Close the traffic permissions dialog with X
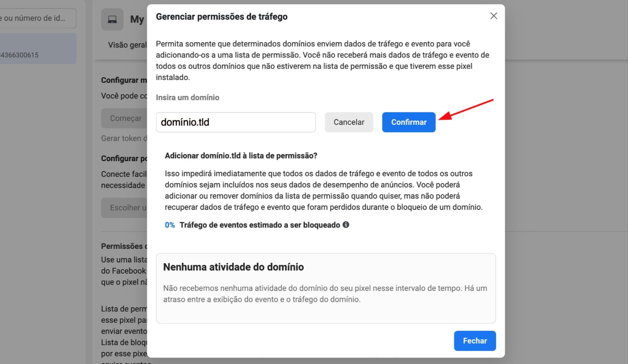Image resolution: width=628 pixels, height=364 pixels. click(x=494, y=16)
